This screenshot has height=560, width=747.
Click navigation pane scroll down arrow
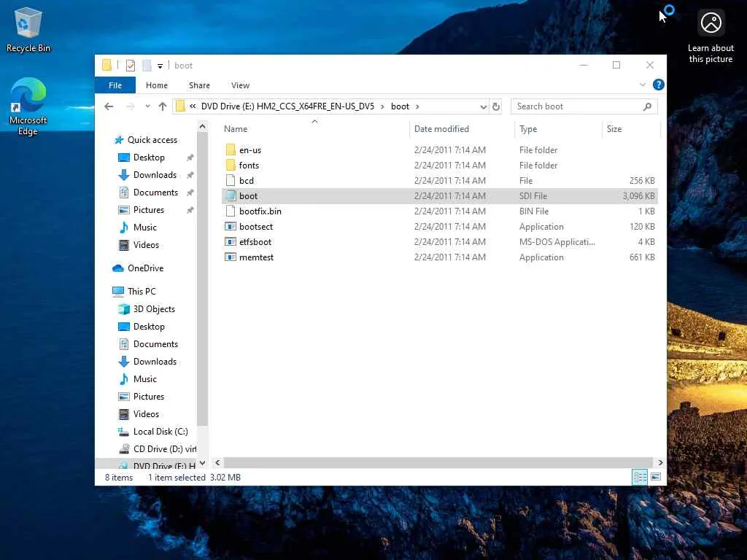point(203,463)
